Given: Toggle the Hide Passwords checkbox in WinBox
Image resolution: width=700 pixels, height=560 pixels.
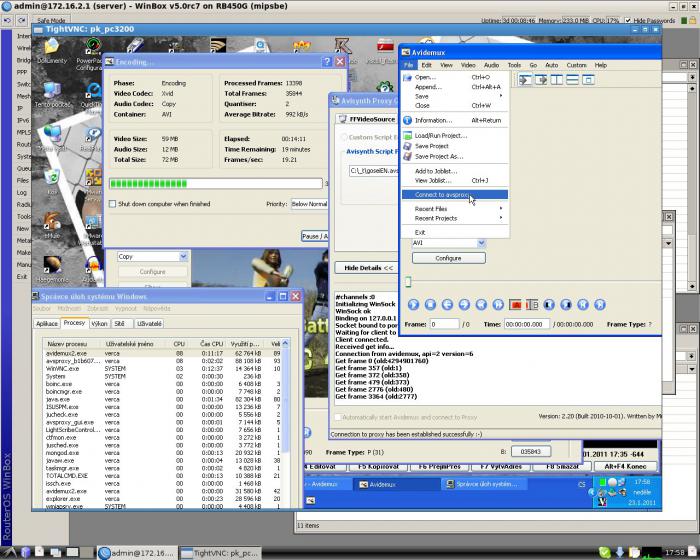Looking at the screenshot, I should point(628,21).
